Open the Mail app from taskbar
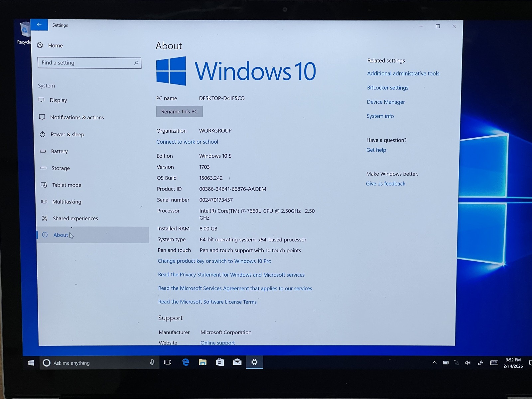Image resolution: width=532 pixels, height=399 pixels. (237, 362)
